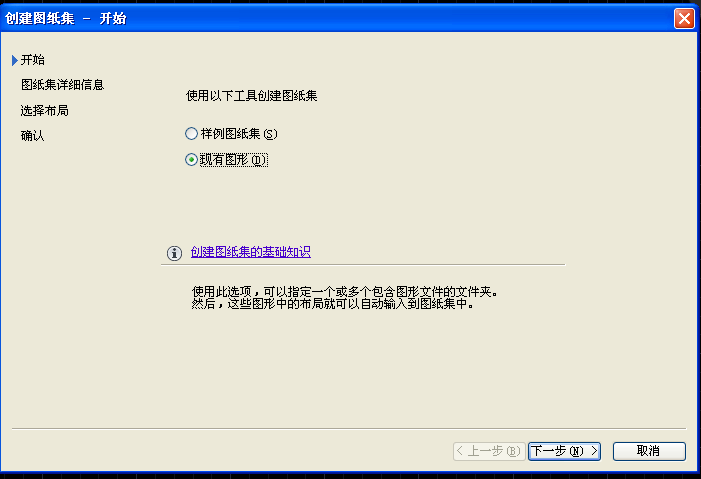Click the description line starting with 然后

click(330, 304)
